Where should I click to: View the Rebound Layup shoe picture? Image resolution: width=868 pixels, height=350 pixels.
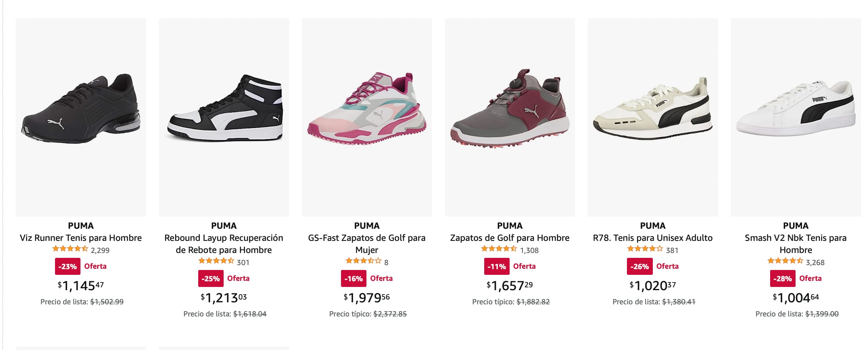coord(222,113)
